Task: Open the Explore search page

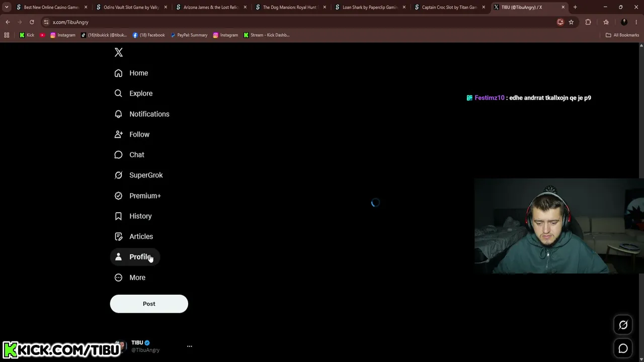Action: click(133, 94)
